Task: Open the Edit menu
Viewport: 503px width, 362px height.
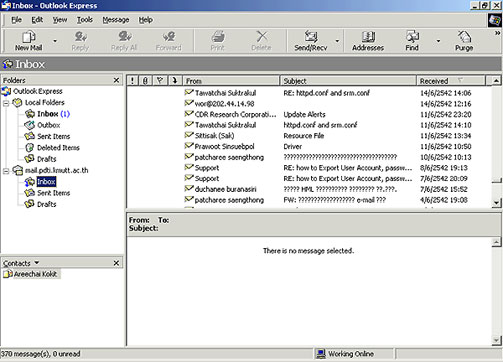Action: (x=37, y=20)
